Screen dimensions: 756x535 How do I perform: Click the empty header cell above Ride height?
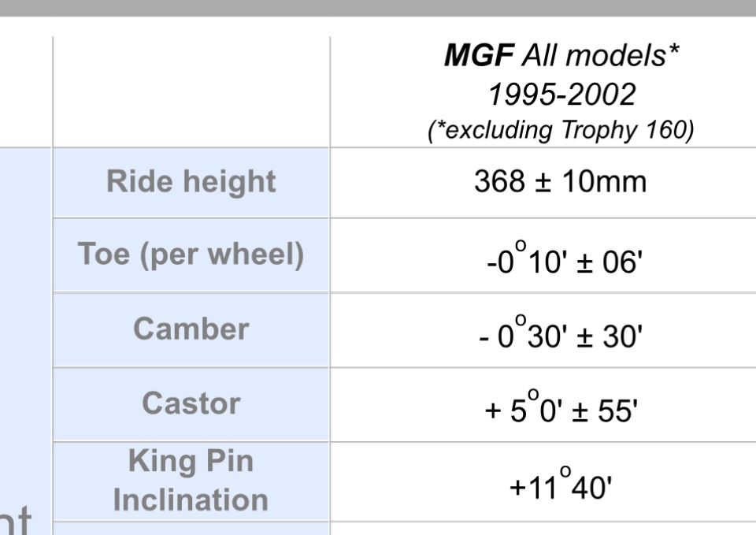pyautogui.click(x=191, y=91)
